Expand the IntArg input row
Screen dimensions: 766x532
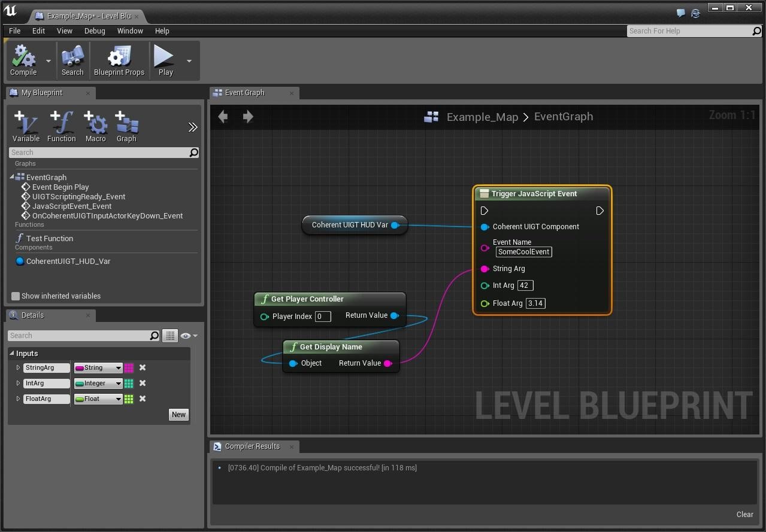(18, 384)
